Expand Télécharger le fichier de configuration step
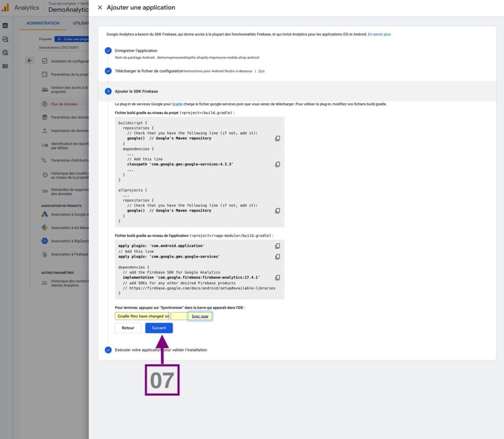Screen dimensions: 504x439 point(149,71)
